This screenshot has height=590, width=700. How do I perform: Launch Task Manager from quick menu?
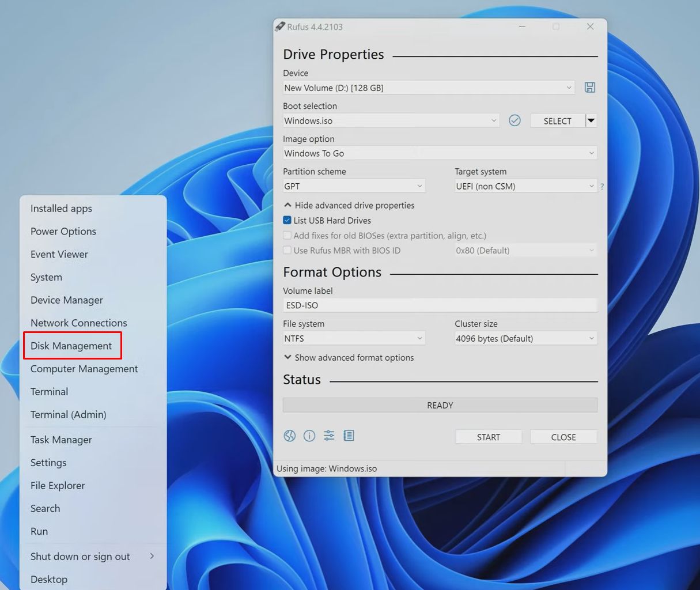coord(60,440)
